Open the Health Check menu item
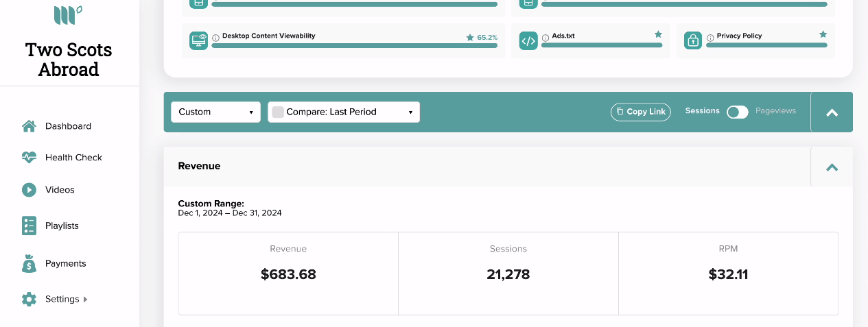This screenshot has width=868, height=327. [73, 157]
